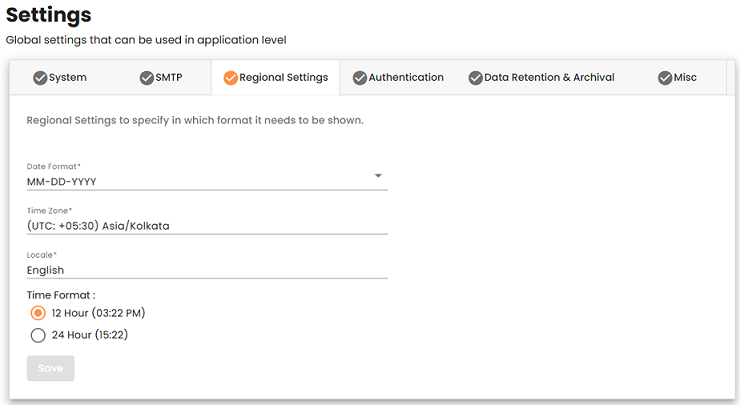Open the Time Zone Asia/Kolkata field
Screen dimensions: 740x405
tap(207, 226)
